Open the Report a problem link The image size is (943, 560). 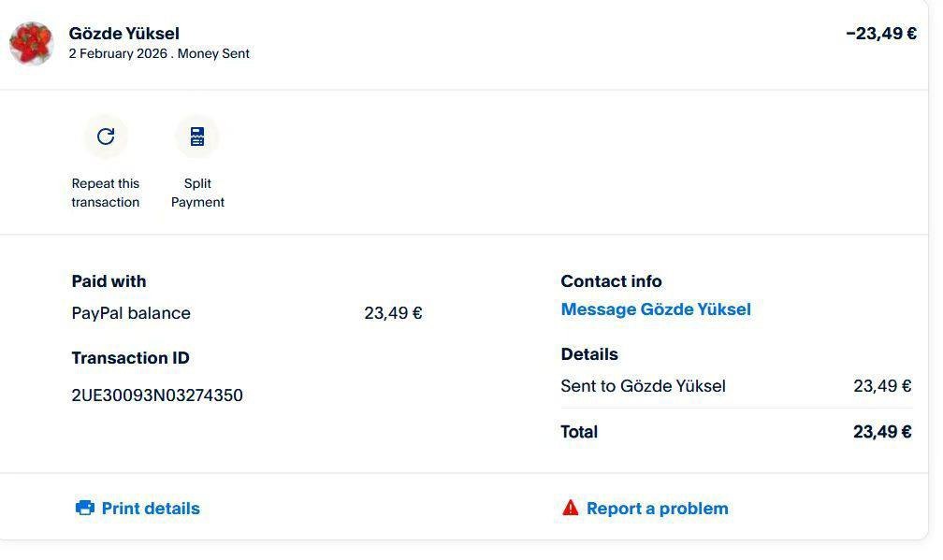657,509
